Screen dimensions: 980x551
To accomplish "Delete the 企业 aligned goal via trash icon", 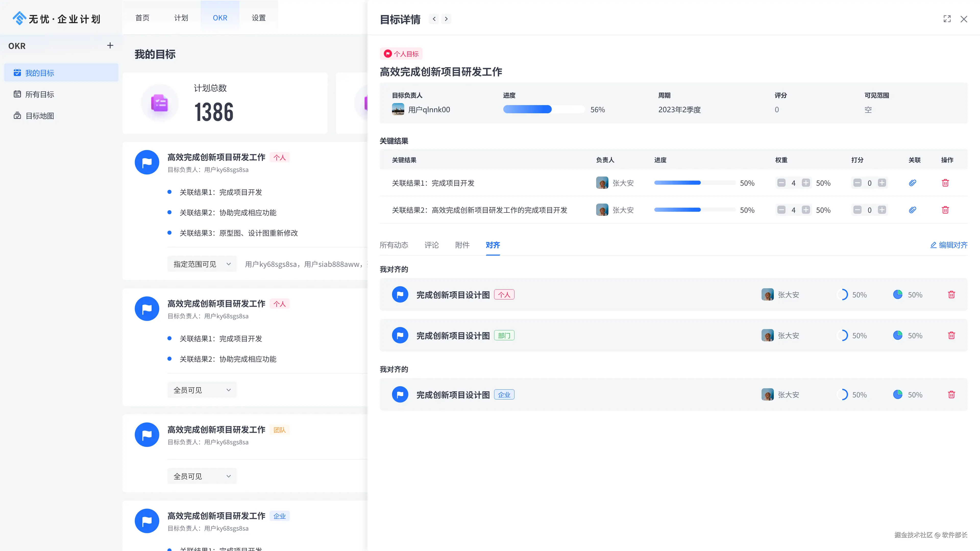I will (x=951, y=395).
